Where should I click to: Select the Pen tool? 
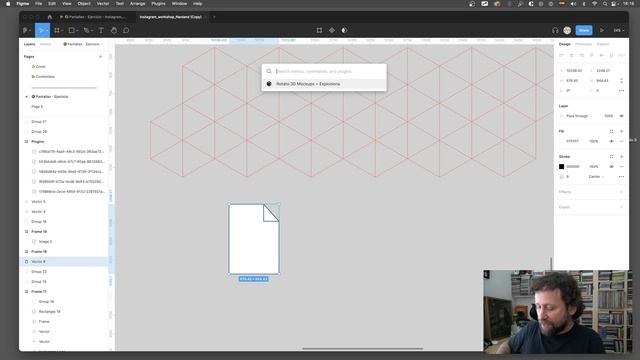[86, 30]
